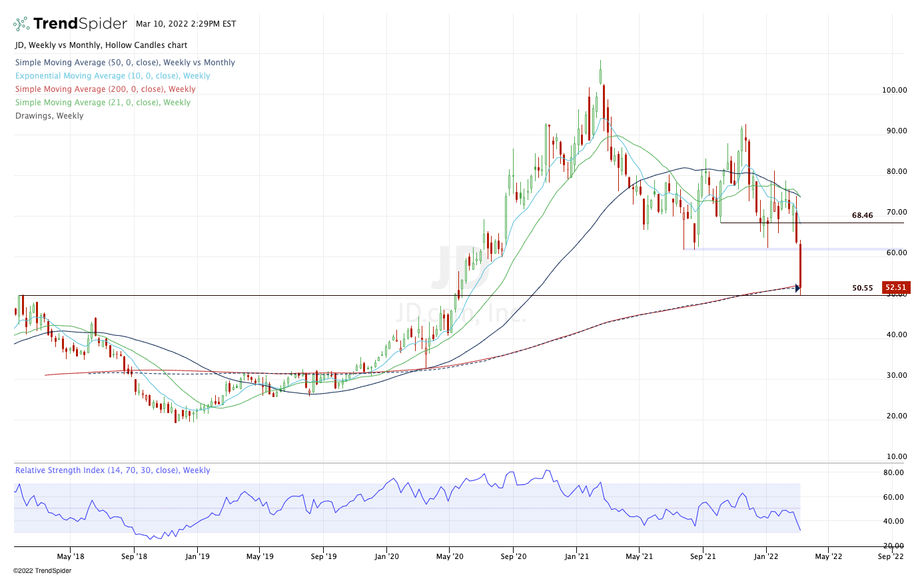Click the TrendSpider brand name text
924x577 pixels.
(80, 24)
